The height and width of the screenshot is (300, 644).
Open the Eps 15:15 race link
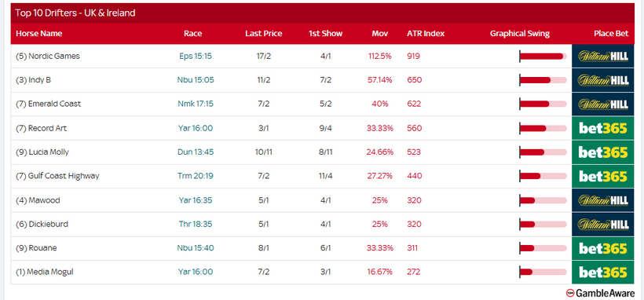coord(196,57)
